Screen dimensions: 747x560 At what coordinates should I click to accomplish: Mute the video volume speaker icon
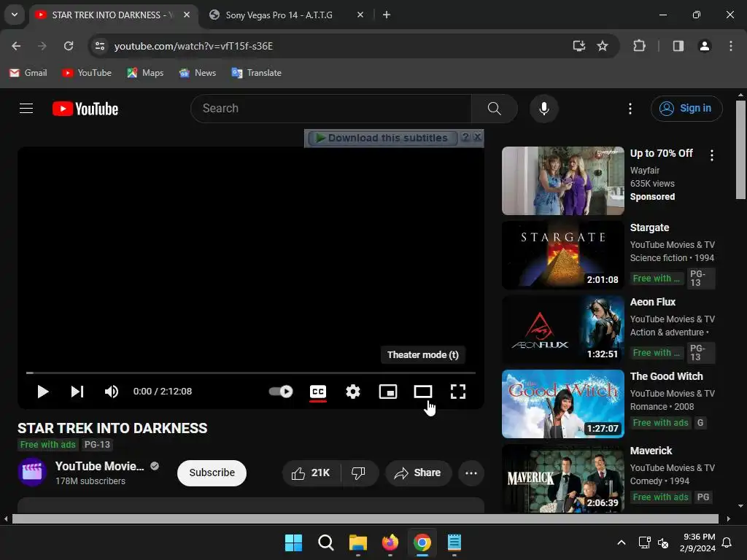tap(112, 392)
